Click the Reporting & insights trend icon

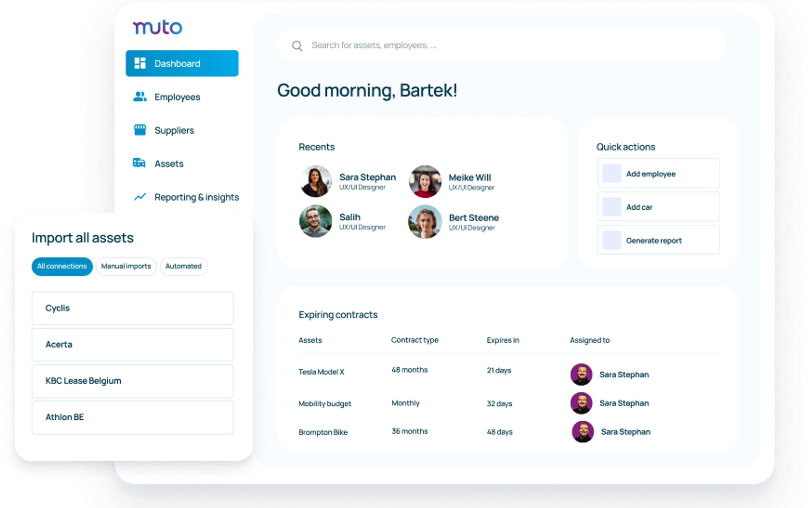click(x=140, y=197)
